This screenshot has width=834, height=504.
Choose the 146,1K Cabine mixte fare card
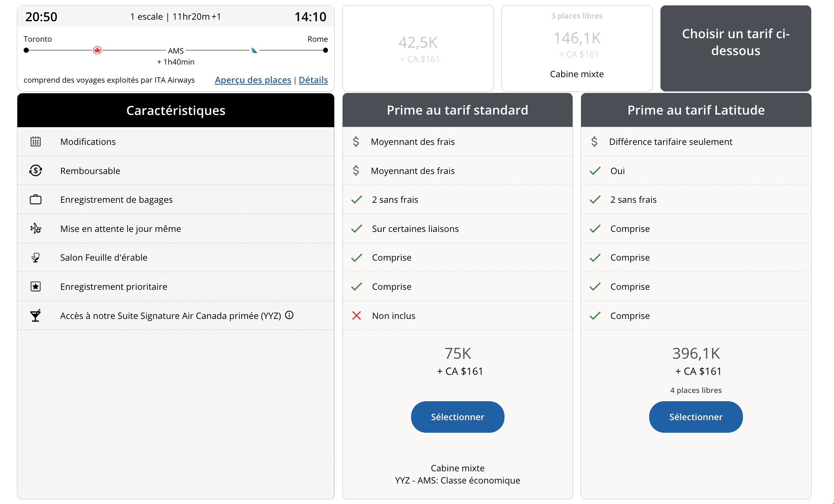577,48
